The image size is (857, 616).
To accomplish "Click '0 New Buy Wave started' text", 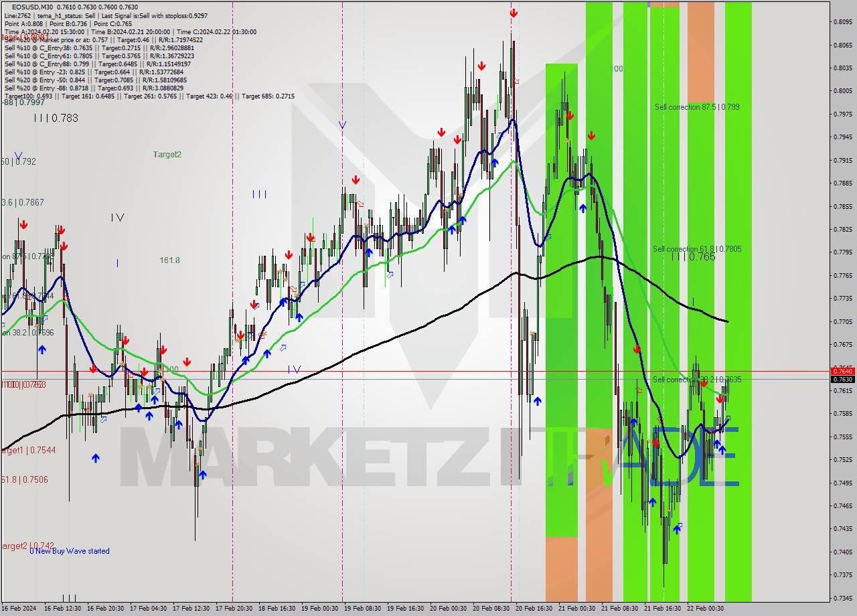I will click(x=70, y=551).
